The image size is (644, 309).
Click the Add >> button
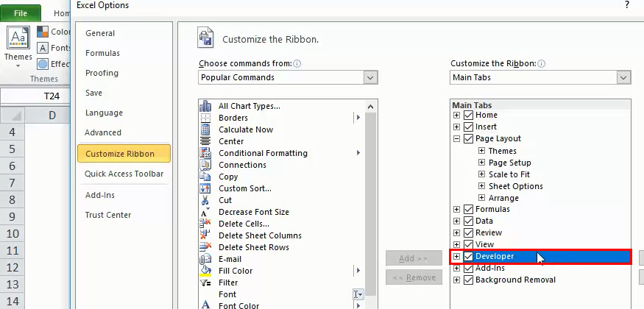click(x=411, y=259)
